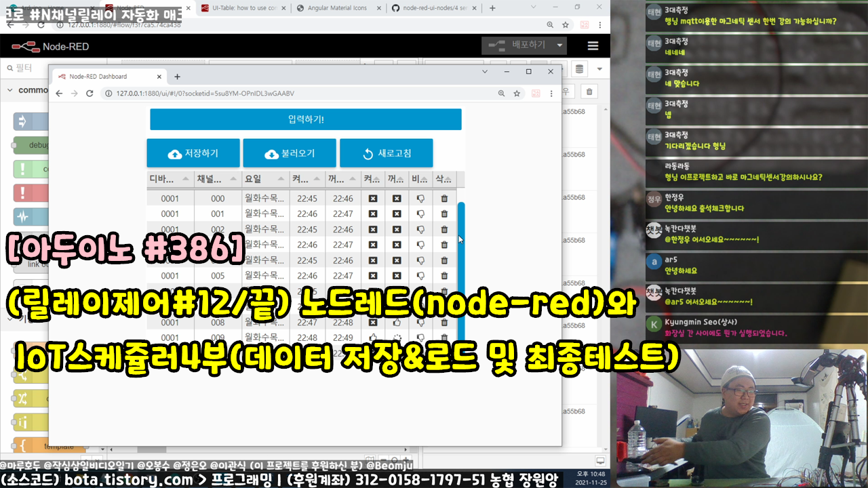Toggle first X-box status in channel 005 row
This screenshot has height=488, width=868.
[x=373, y=276]
